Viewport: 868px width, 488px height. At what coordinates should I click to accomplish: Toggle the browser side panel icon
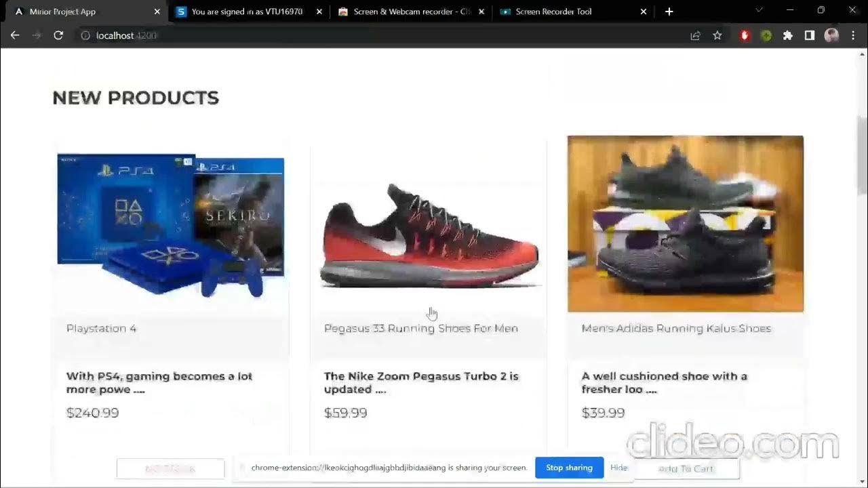click(x=810, y=35)
